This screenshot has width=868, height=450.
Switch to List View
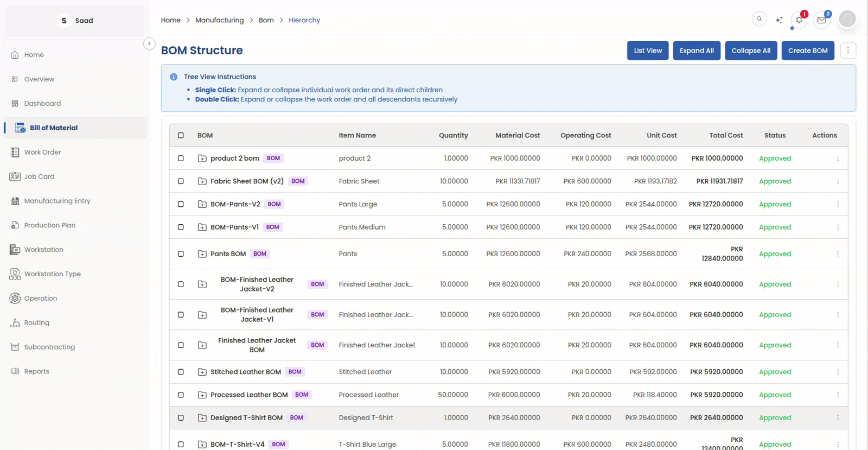(x=648, y=50)
